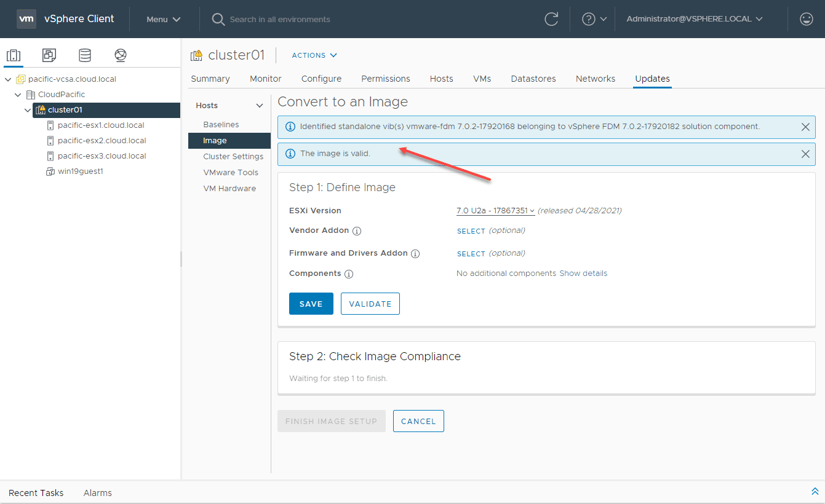Open the cluster01 Actions dropdown
The width and height of the screenshot is (825, 504).
pos(314,55)
